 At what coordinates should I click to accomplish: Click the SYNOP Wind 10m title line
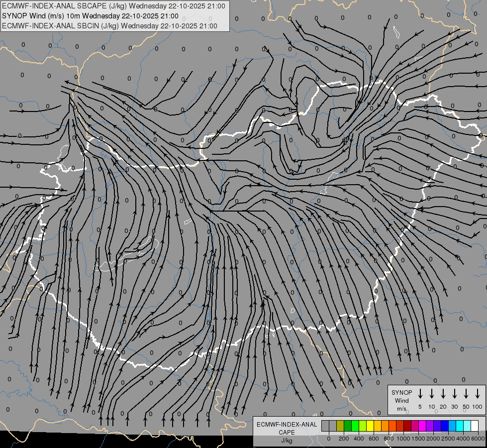(90, 16)
